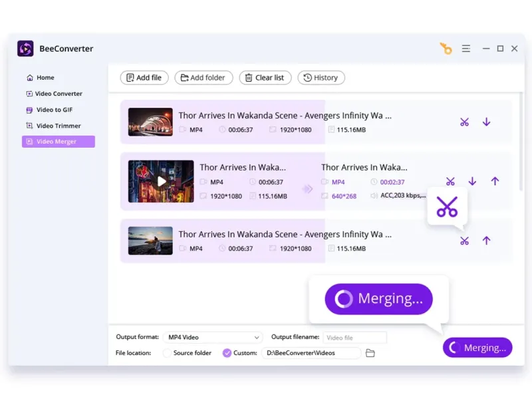Click scissors trim icon on first video
The image size is (532, 399).
point(464,122)
